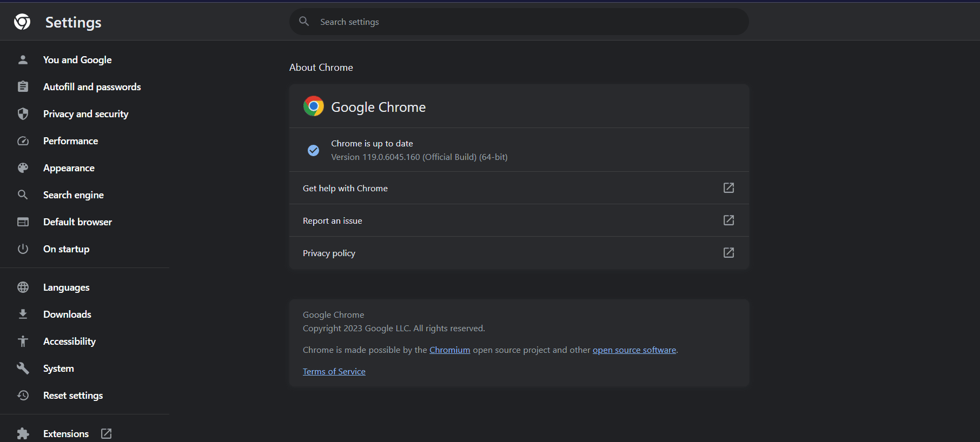Viewport: 980px width, 442px height.
Task: Follow the Chromium hyperlink
Action: pos(450,350)
